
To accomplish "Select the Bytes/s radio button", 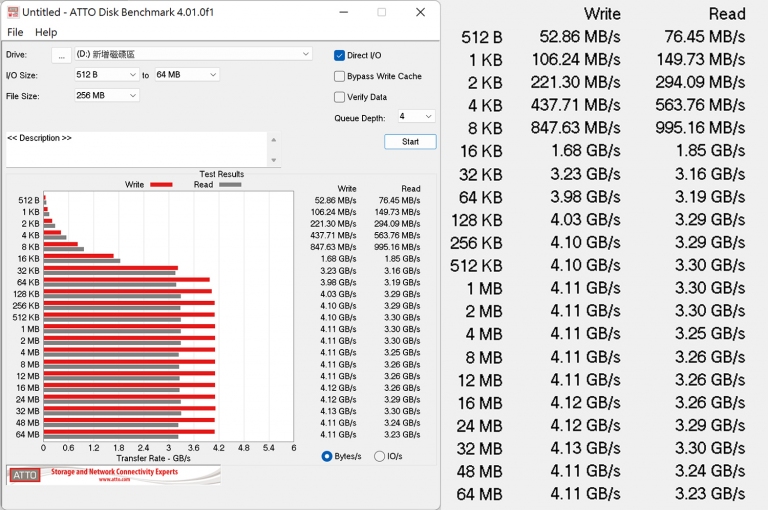I will (x=327, y=457).
